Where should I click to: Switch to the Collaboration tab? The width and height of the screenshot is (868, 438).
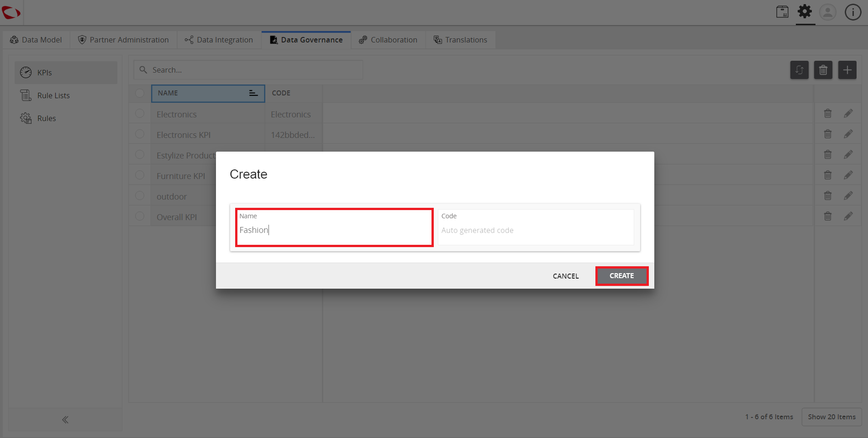388,40
